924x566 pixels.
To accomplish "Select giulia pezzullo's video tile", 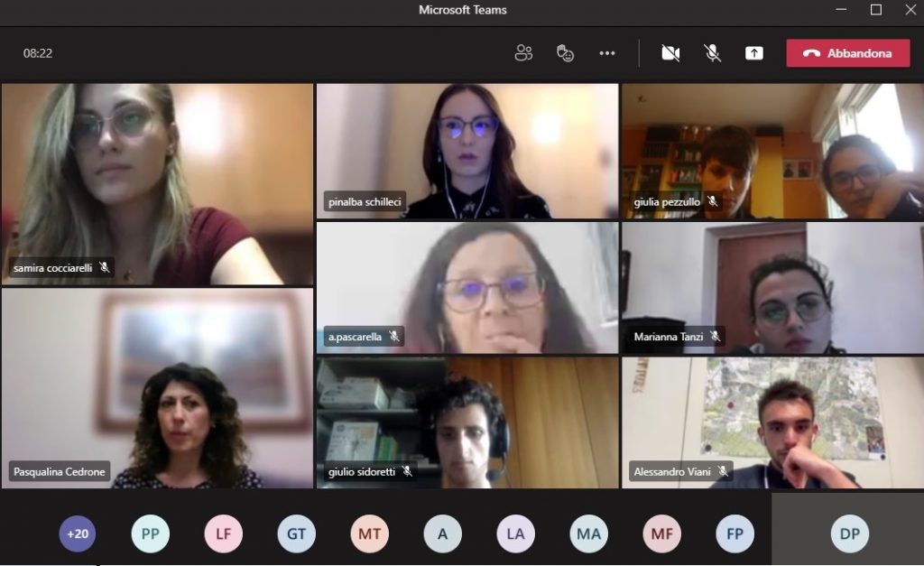I will 772,151.
